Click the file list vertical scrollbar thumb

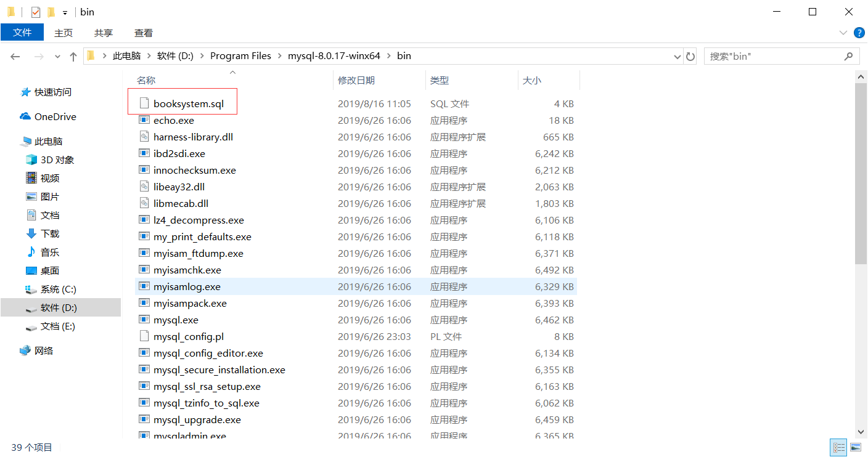click(x=861, y=173)
